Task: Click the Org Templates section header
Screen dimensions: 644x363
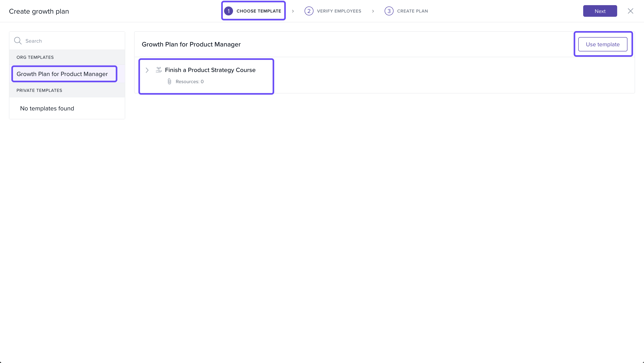Action: pos(35,57)
